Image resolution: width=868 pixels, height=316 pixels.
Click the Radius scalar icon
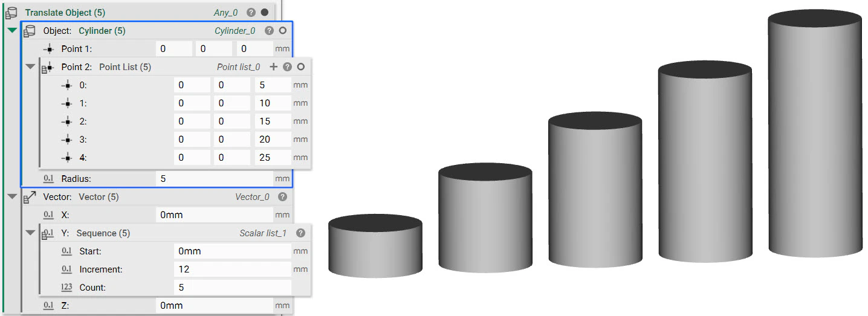pos(49,179)
